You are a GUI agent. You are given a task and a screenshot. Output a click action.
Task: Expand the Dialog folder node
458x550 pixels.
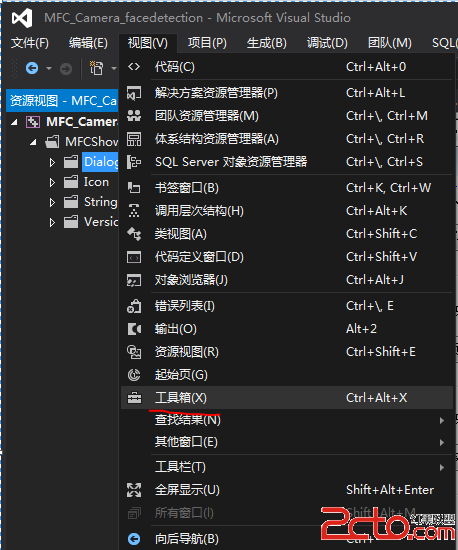click(x=52, y=162)
